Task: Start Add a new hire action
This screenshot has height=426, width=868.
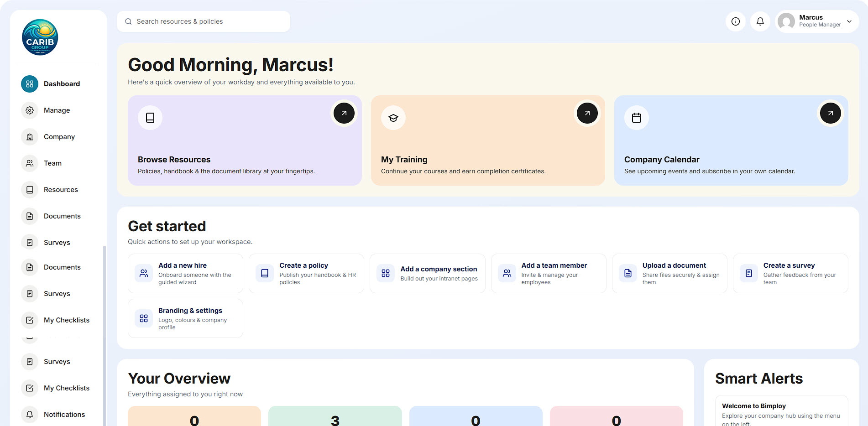Action: (x=185, y=274)
